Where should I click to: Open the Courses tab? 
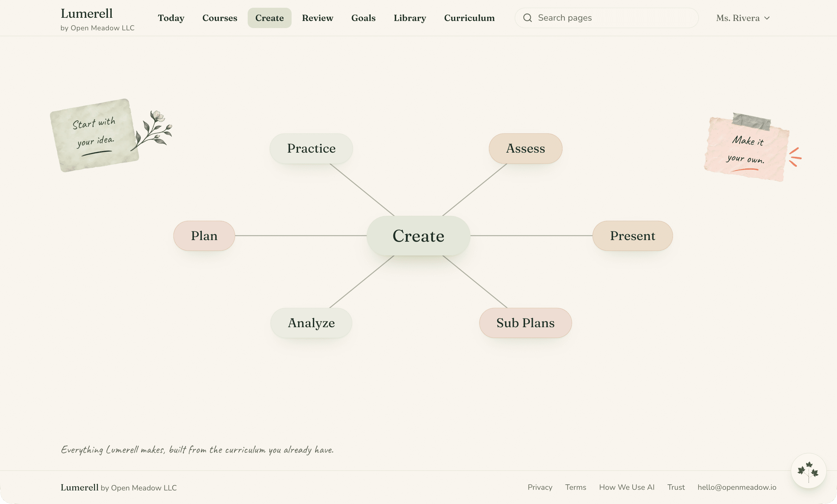pos(220,18)
